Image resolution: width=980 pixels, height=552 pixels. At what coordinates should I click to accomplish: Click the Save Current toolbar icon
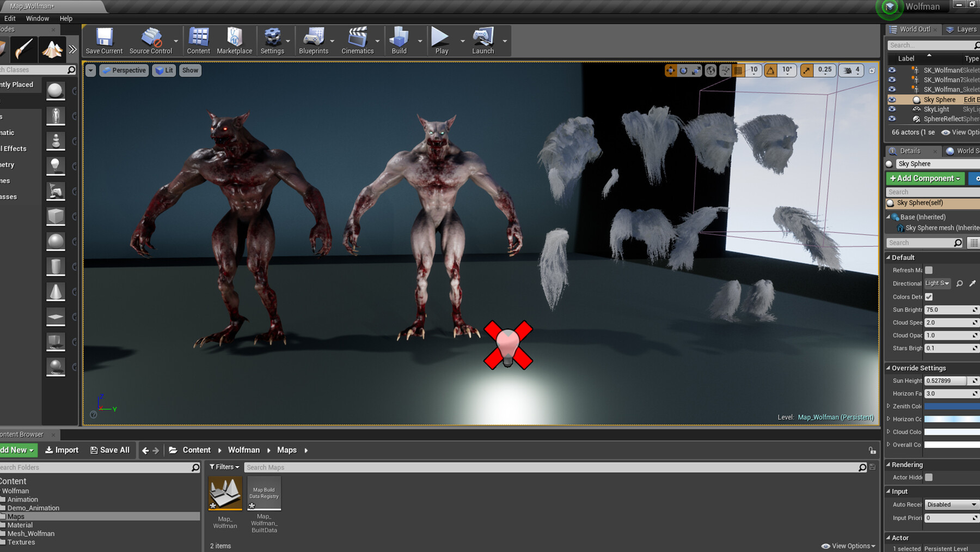coord(104,41)
